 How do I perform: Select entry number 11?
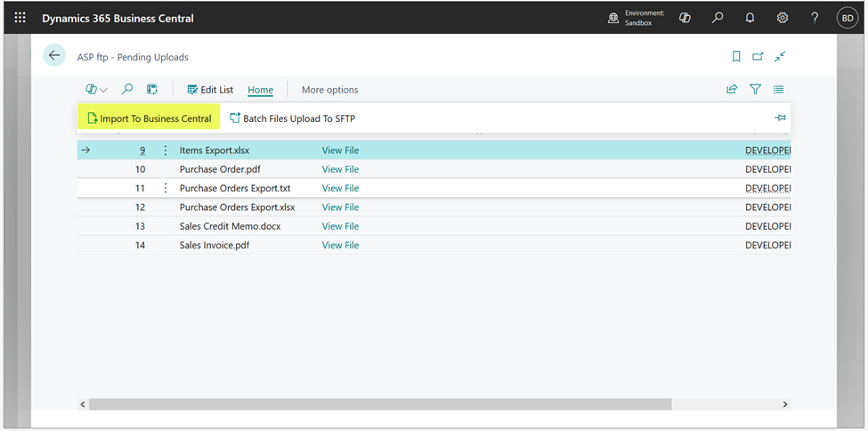(x=140, y=189)
